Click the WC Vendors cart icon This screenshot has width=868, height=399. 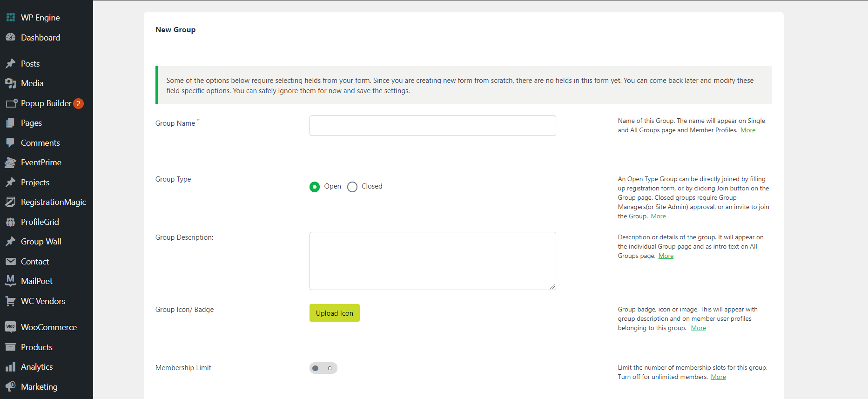pyautogui.click(x=11, y=301)
